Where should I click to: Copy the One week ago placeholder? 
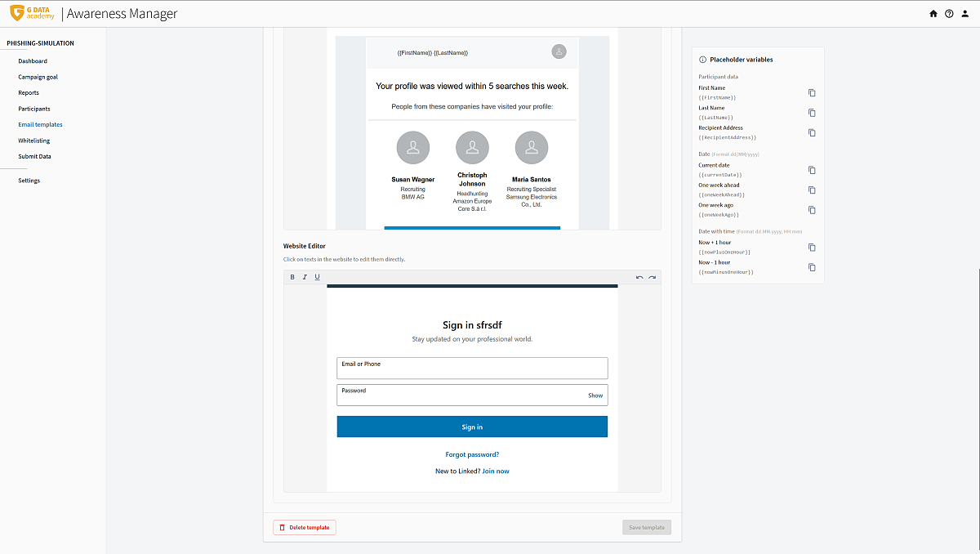[x=812, y=210]
